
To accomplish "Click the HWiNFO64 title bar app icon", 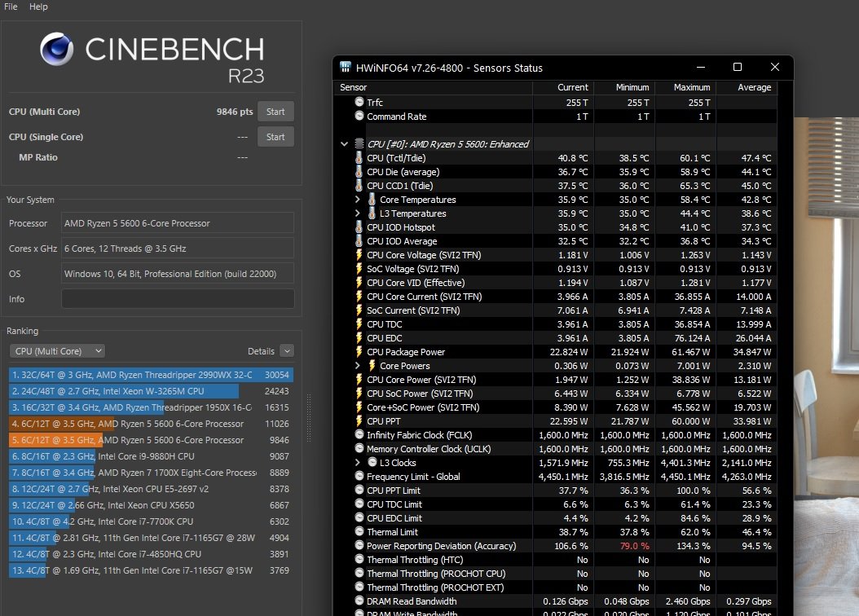I will 345,67.
